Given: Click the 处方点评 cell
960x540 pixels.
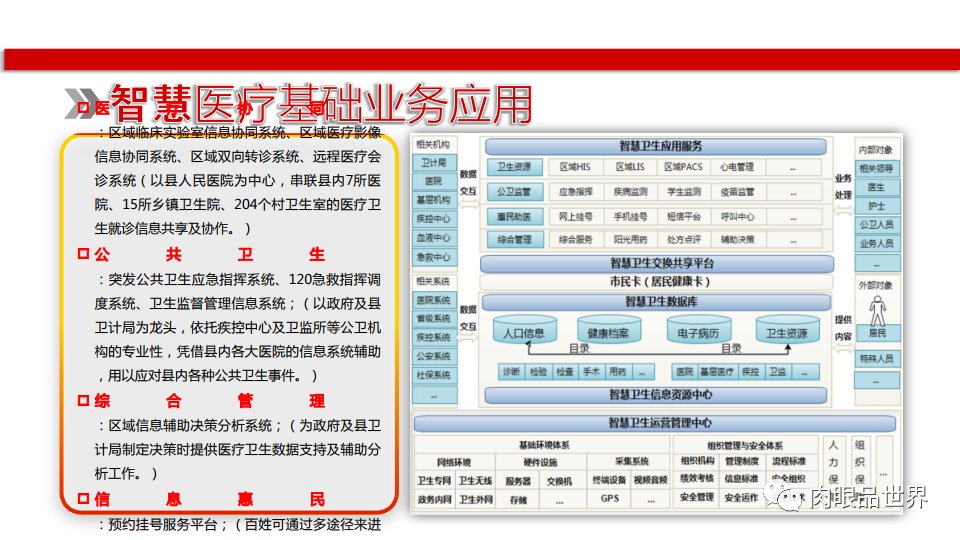Looking at the screenshot, I should click(684, 239).
